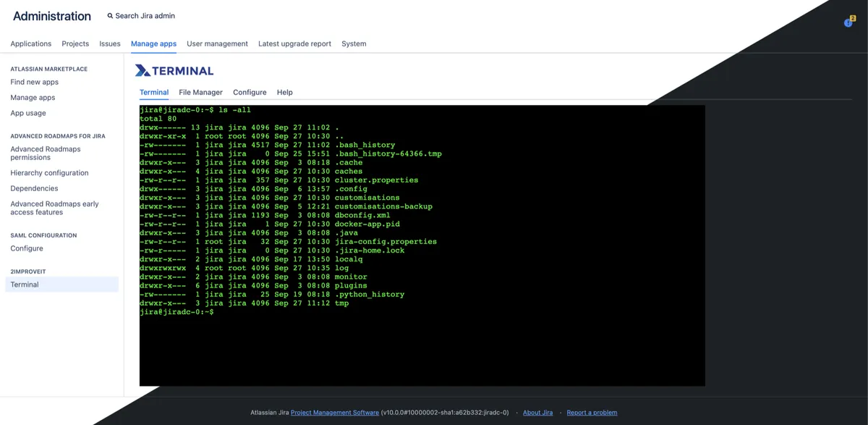
Task: Open the notification icon with badge
Action: point(848,22)
